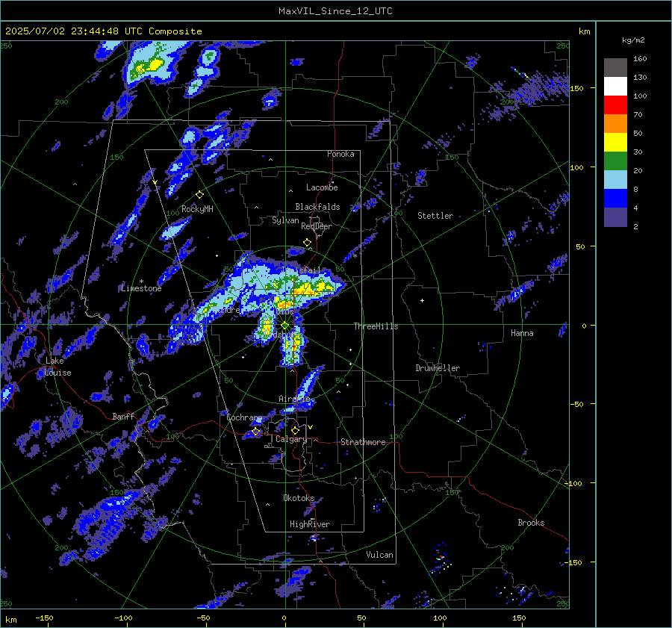Click the -50 tick on the right axis
Image resolution: width=672 pixels, height=628 pixels.
point(576,404)
